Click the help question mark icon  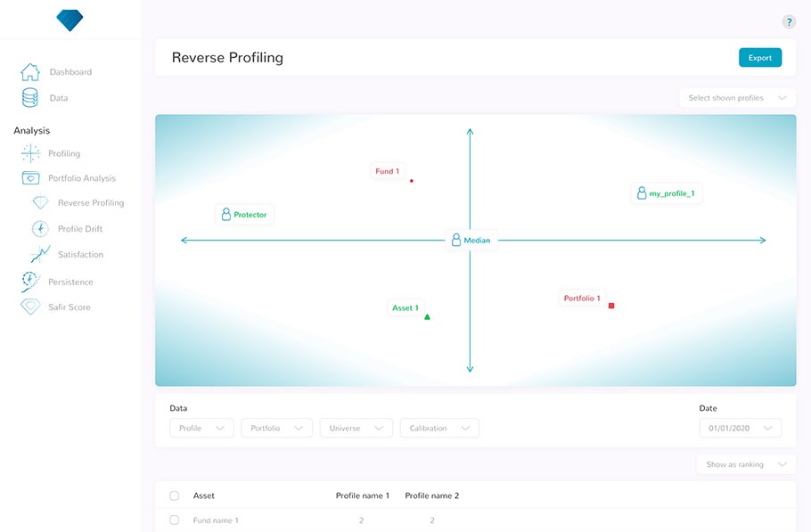pyautogui.click(x=789, y=22)
